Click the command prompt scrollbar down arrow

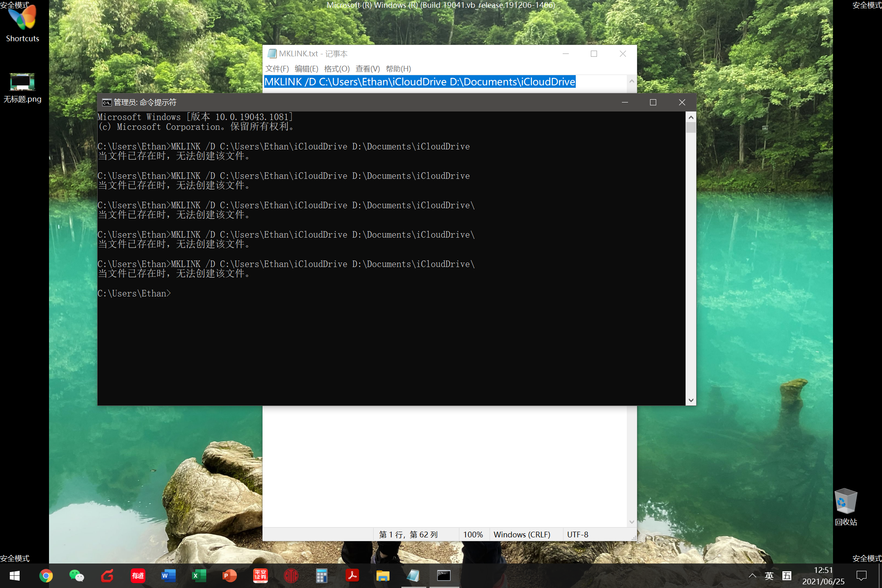[x=691, y=400]
